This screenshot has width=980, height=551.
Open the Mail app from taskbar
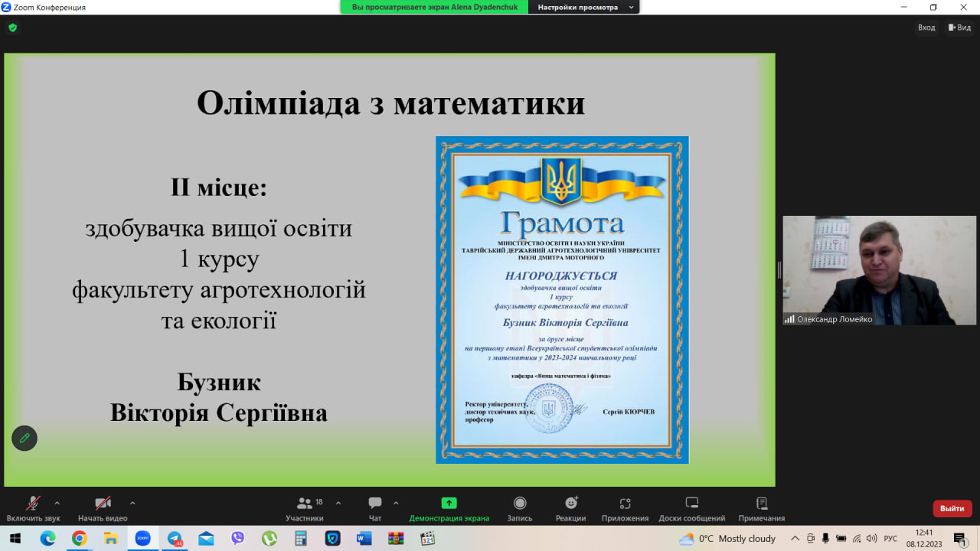coord(206,538)
